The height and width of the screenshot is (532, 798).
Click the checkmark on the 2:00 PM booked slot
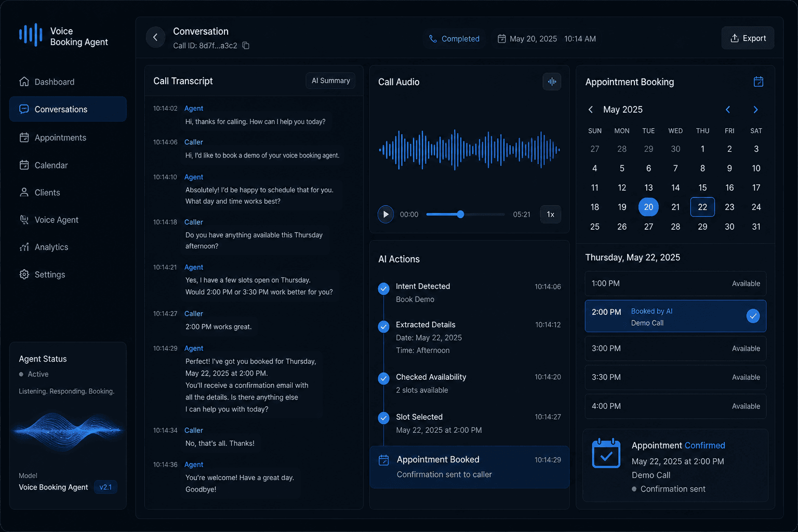click(x=753, y=316)
